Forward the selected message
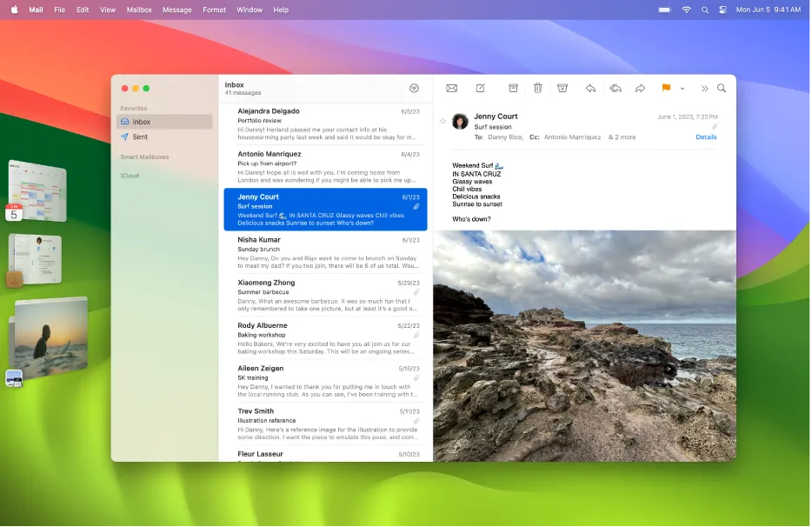 point(641,89)
